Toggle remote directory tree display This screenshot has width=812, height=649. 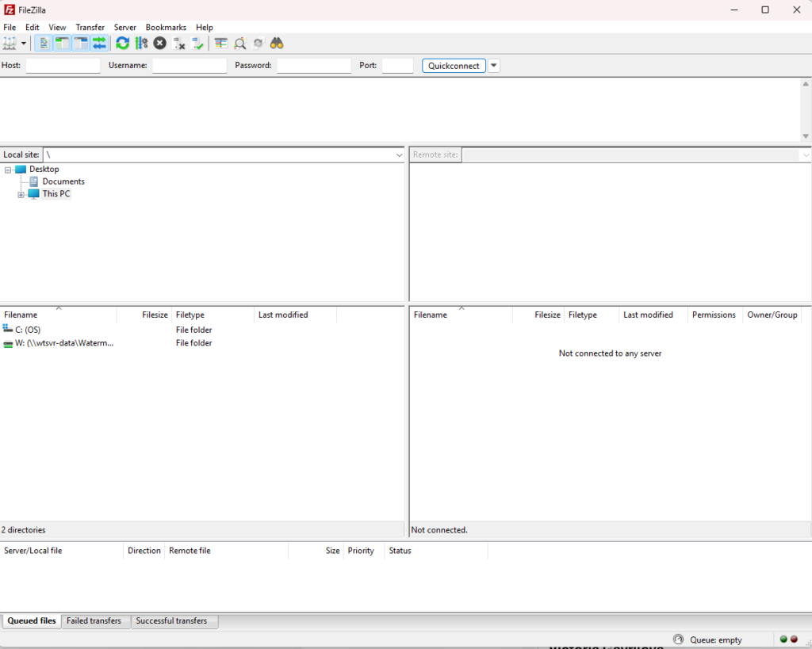[x=81, y=44]
